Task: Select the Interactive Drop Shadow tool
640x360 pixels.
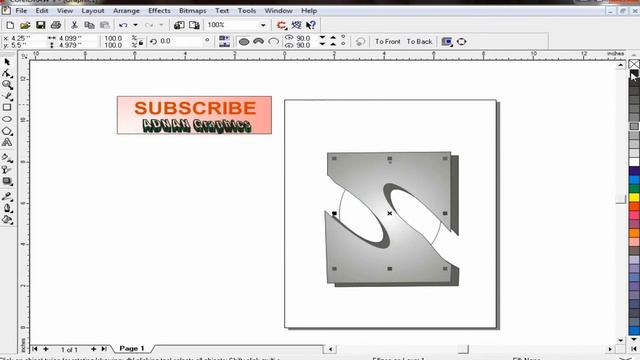Action: tap(7, 181)
